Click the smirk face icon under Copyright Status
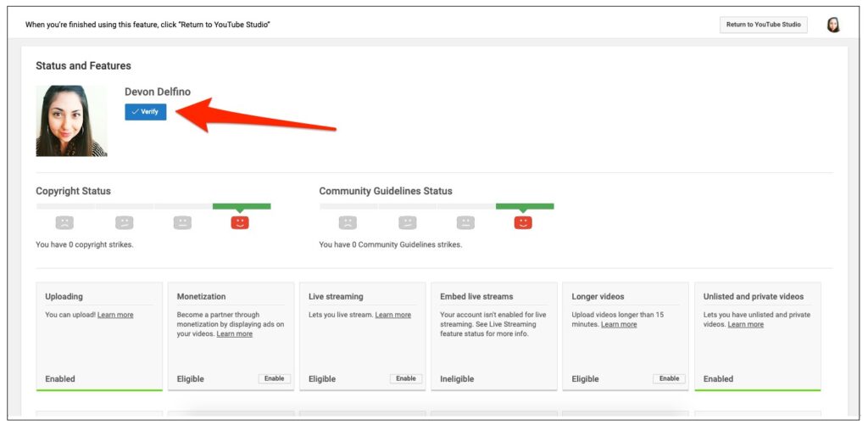This screenshot has width=868, height=431. pyautogui.click(x=125, y=222)
